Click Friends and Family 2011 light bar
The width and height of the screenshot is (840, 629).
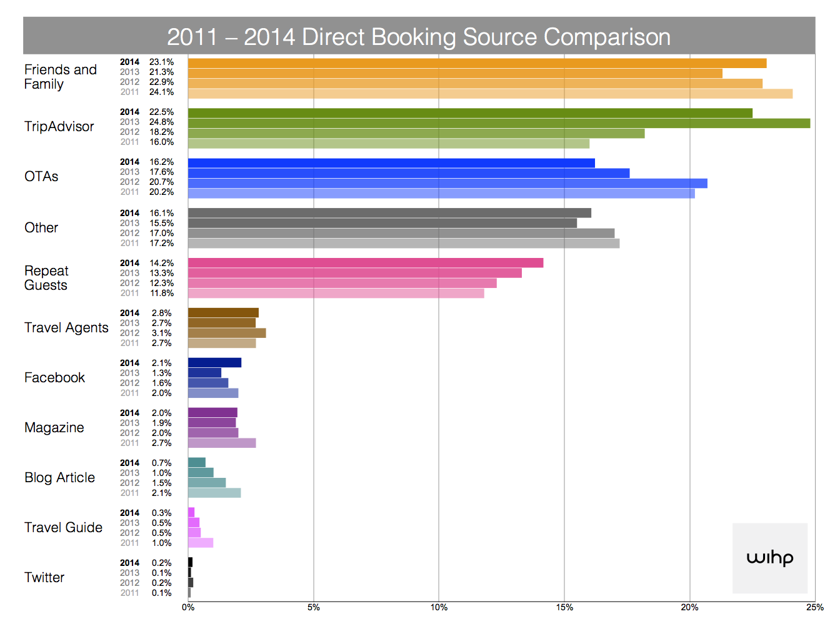pyautogui.click(x=491, y=94)
